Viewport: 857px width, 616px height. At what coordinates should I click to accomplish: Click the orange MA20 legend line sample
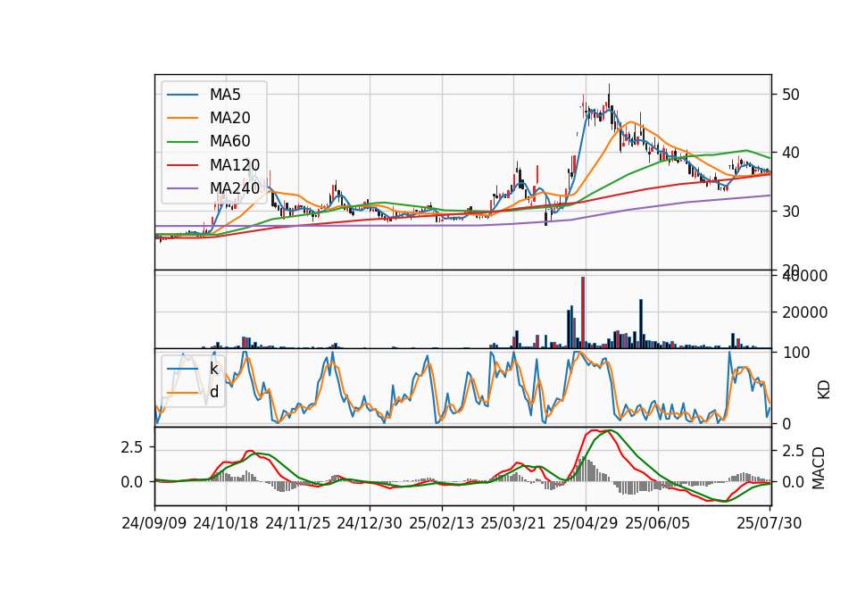pos(182,118)
